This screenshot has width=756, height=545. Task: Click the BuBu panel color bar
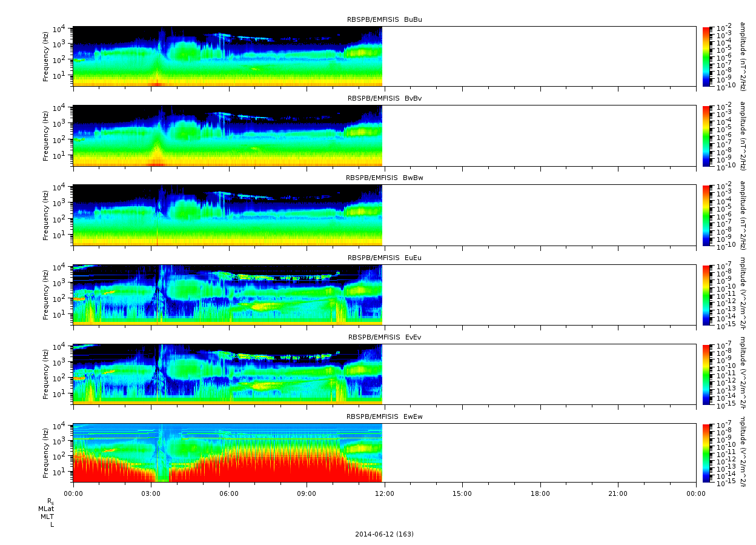706,56
